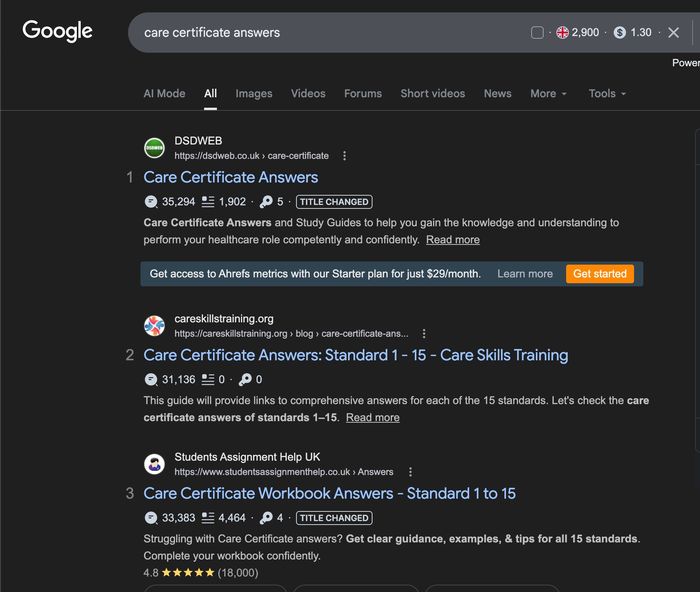Click the Students Assignment Help UK site name
The image size is (700, 592).
247,457
